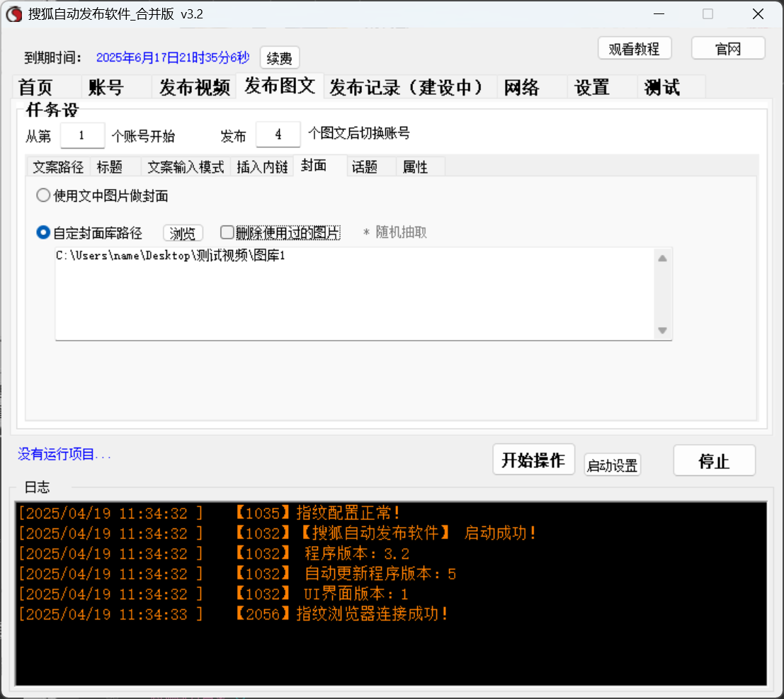Viewport: 784px width, 699px height.
Task: Minimize the application window
Action: 659,14
